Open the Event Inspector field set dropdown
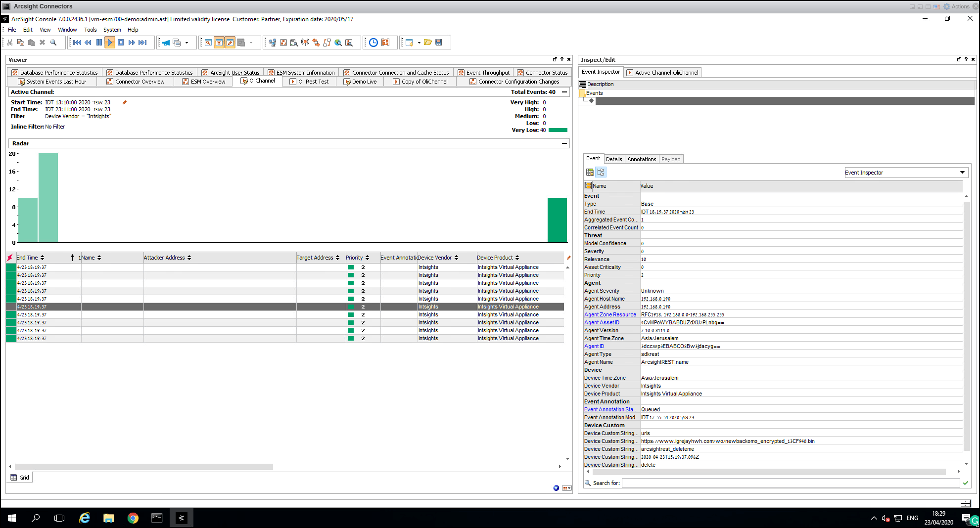980x528 pixels. 962,173
